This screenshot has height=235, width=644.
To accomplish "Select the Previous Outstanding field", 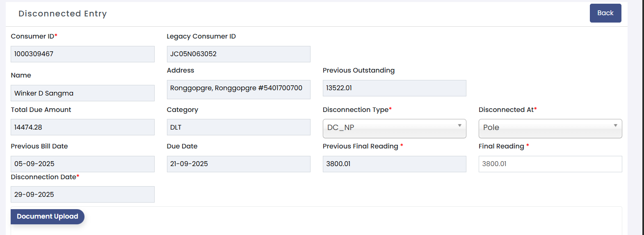I will (394, 88).
